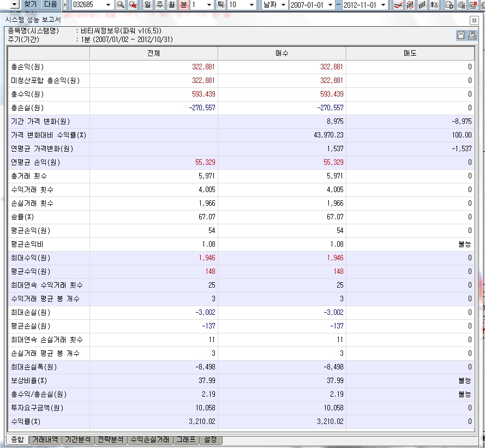Switch to the 거래내역 tab
The image size is (485, 448).
pyautogui.click(x=45, y=440)
